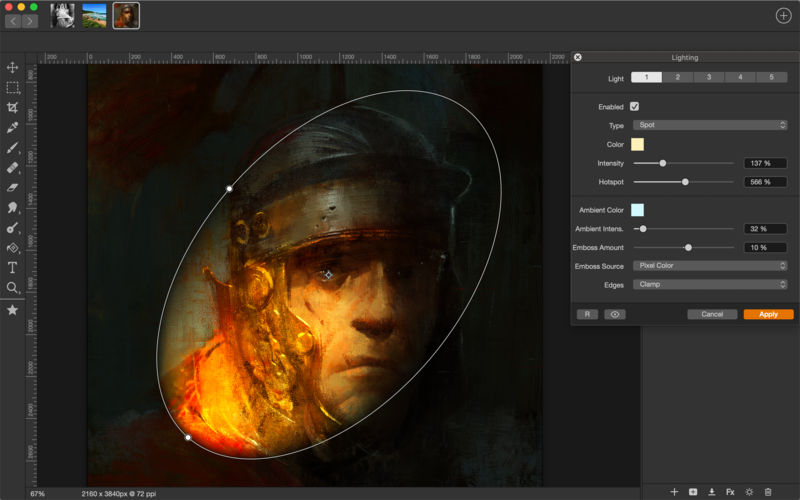The height and width of the screenshot is (500, 800).
Task: Select the Crop tool
Action: (x=13, y=107)
